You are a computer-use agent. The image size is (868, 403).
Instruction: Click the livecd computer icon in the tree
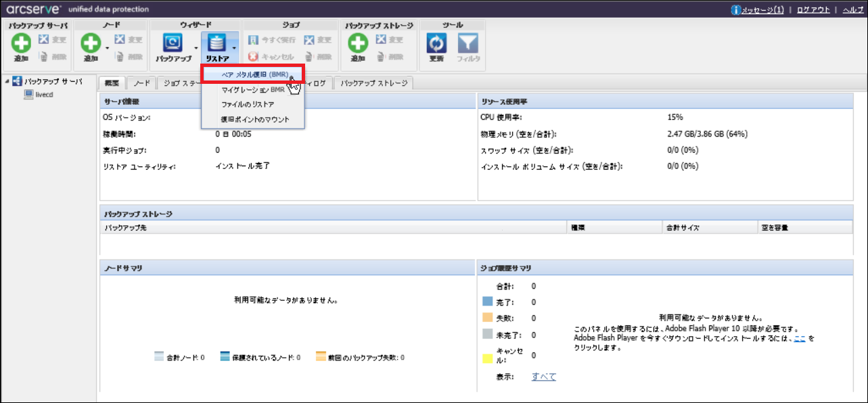28,95
